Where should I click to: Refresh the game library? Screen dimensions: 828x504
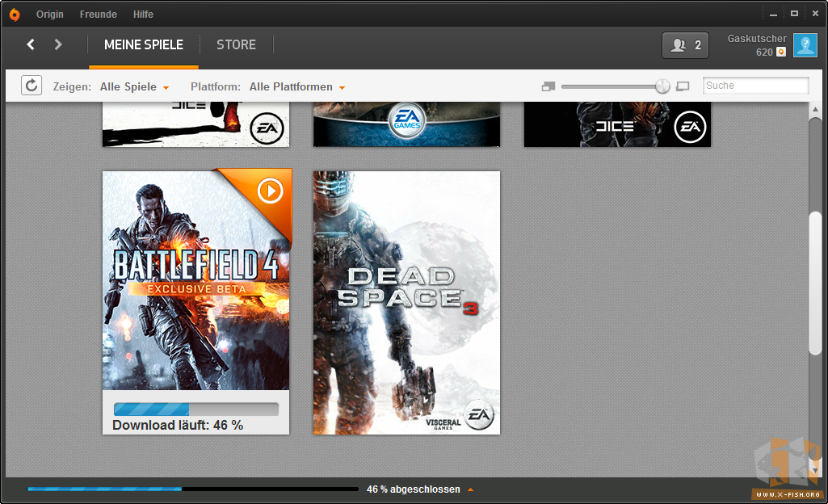pyautogui.click(x=32, y=86)
